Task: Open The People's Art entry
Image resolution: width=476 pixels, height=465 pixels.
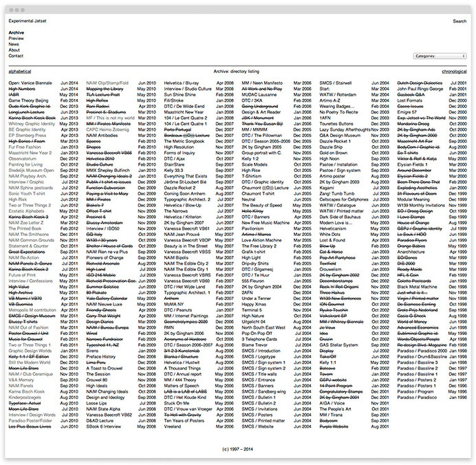Action: point(335,409)
